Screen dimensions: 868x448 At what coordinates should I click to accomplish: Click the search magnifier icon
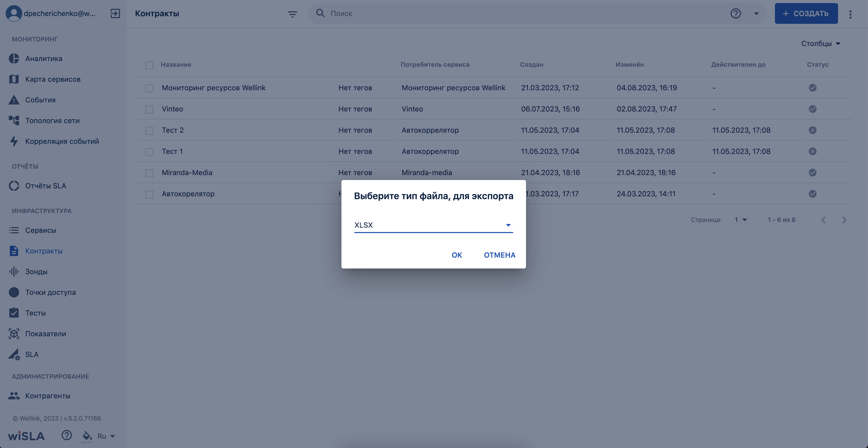[x=320, y=13]
